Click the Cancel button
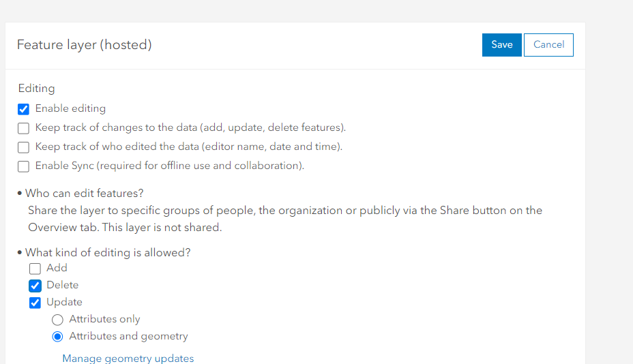The image size is (633, 364). [x=548, y=45]
